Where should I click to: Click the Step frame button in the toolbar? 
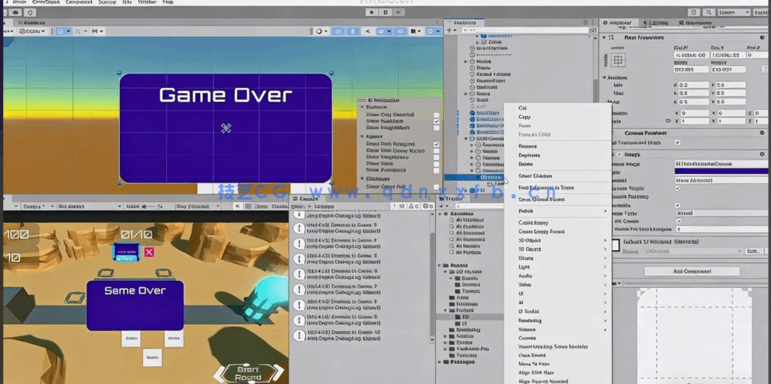click(399, 12)
